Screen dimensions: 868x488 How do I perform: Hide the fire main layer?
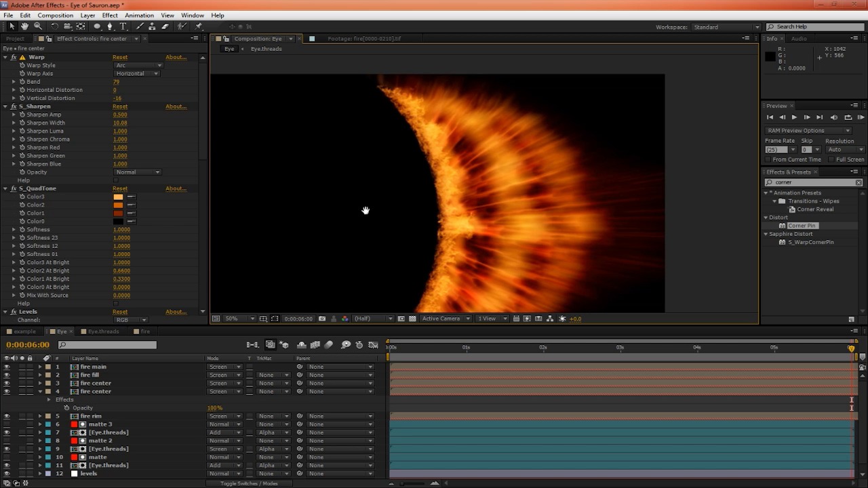click(x=7, y=367)
